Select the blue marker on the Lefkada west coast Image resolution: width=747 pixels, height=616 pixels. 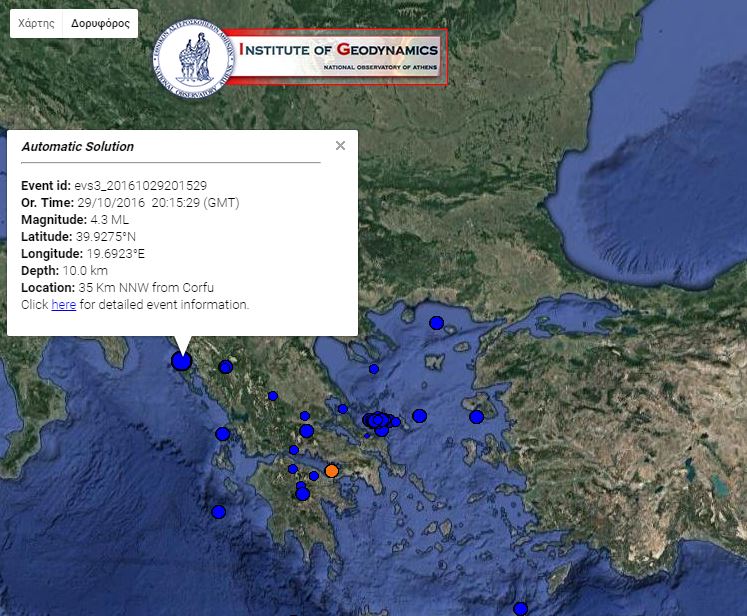[222, 434]
